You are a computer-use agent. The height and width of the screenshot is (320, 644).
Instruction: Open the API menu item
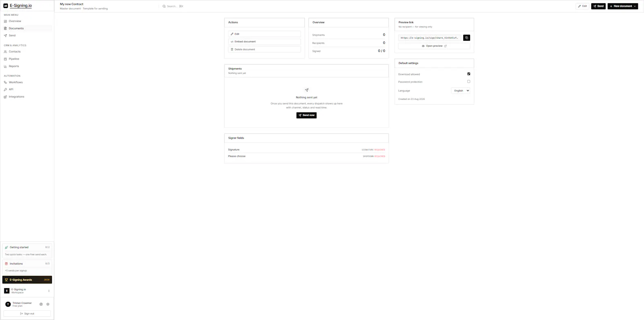point(27,89)
